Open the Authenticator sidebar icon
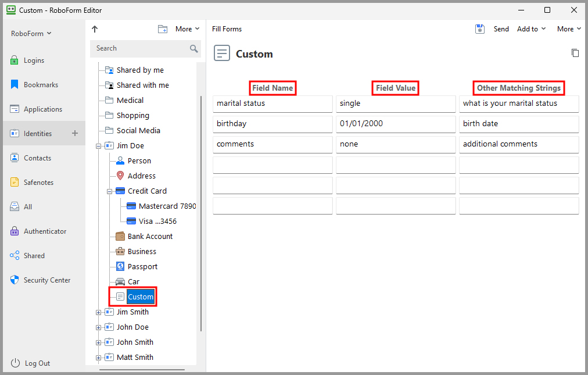The image size is (588, 375). point(15,231)
